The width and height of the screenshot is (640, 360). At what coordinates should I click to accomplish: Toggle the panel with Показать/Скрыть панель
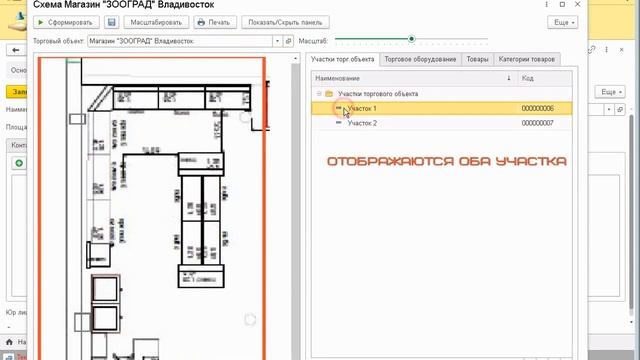click(x=285, y=22)
